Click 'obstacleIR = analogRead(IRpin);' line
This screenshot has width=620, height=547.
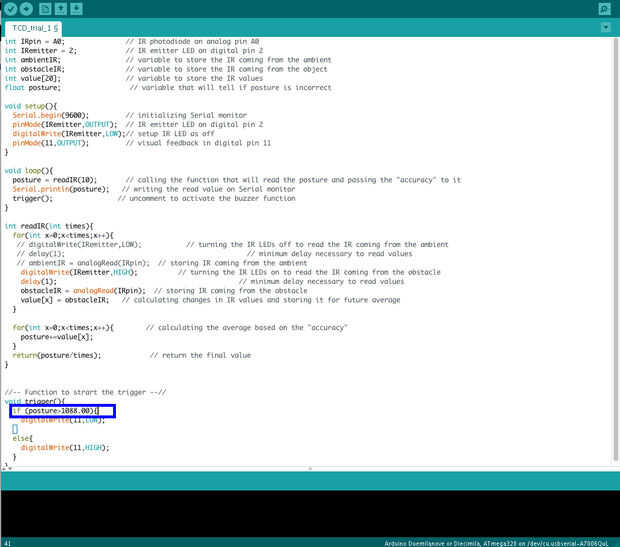[x=83, y=291]
